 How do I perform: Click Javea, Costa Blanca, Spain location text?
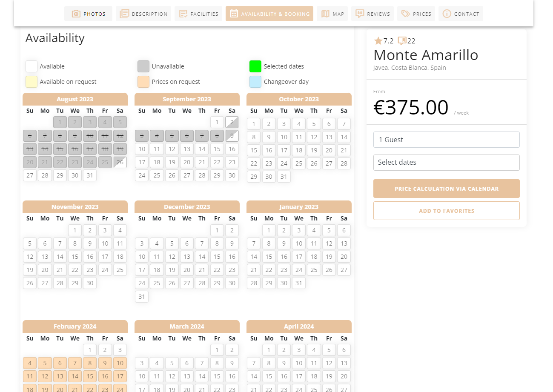[410, 68]
